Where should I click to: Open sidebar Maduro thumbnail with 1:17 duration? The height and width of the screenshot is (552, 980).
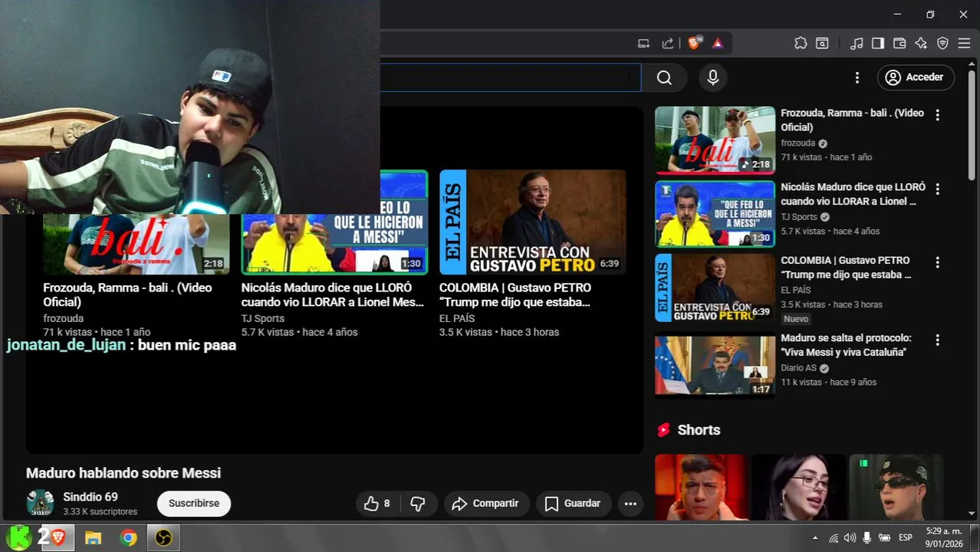coord(715,365)
